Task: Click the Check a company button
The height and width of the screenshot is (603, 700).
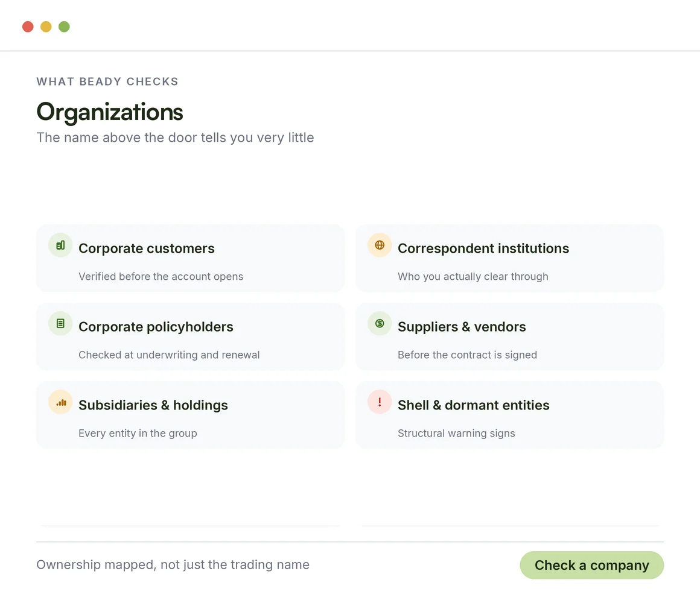Action: point(591,565)
